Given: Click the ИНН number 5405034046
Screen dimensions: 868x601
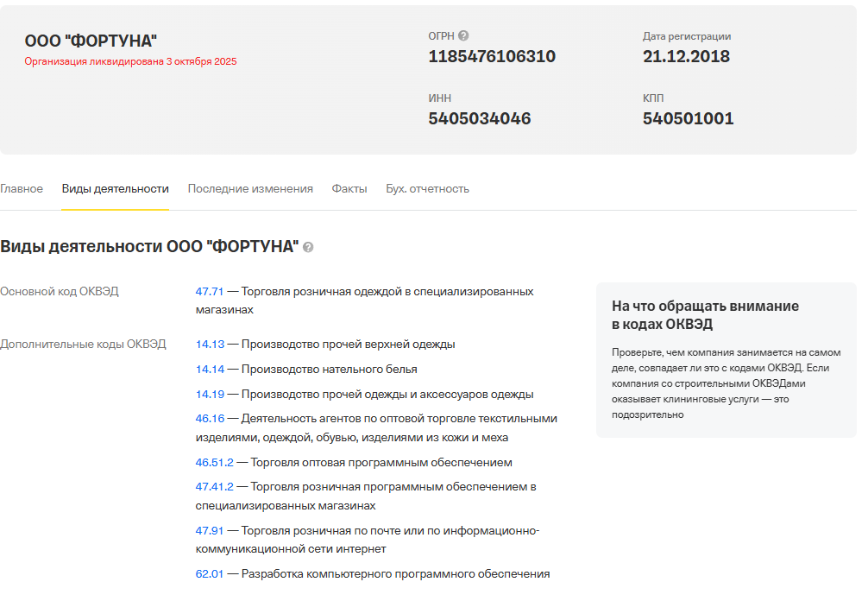Looking at the screenshot, I should [480, 119].
